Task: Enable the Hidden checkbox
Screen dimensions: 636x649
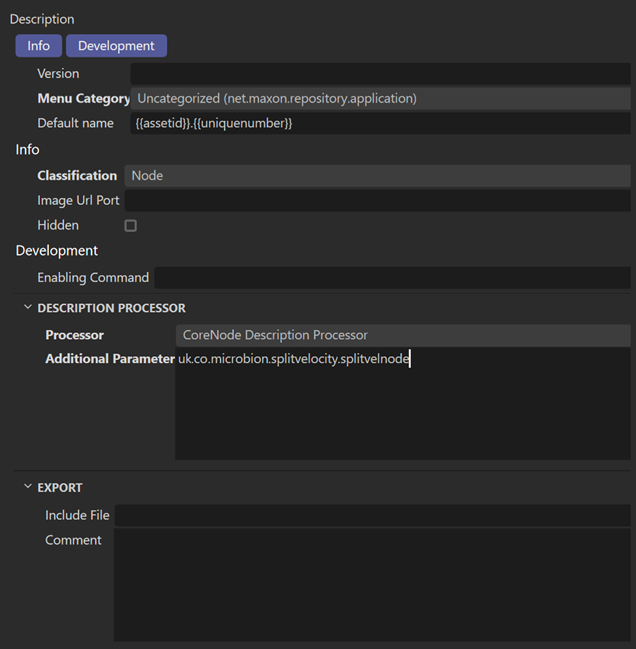Action: [x=130, y=226]
